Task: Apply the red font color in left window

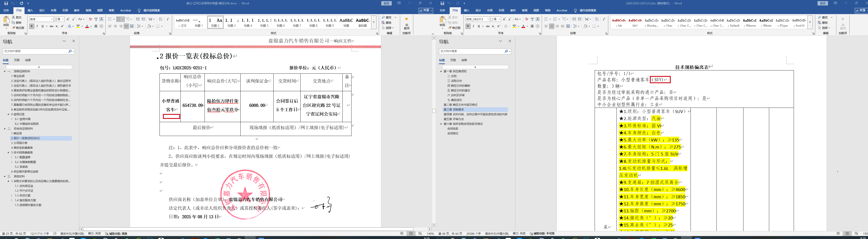Action: pos(87,26)
